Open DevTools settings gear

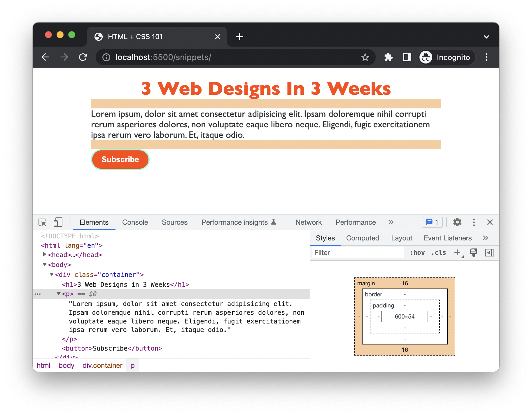pyautogui.click(x=457, y=222)
